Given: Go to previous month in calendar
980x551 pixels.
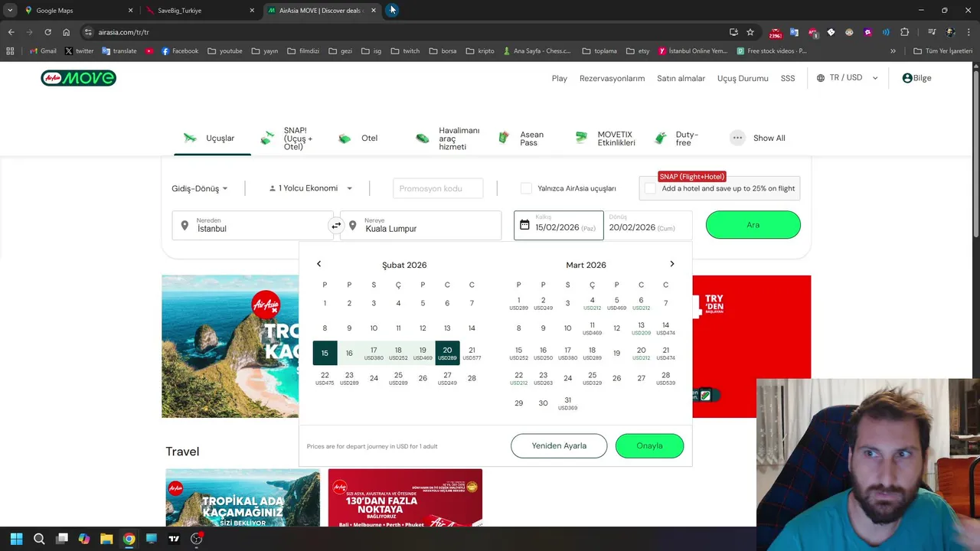Looking at the screenshot, I should pos(319,264).
